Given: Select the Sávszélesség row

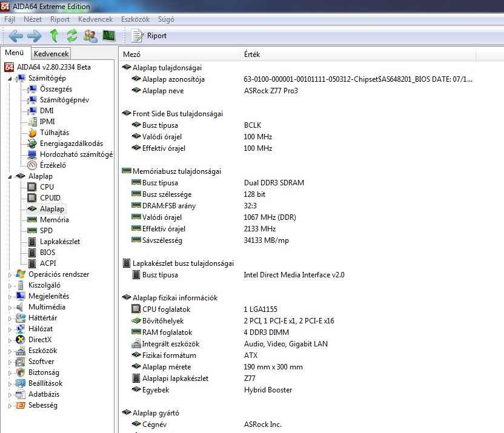Looking at the screenshot, I should click(297, 240).
